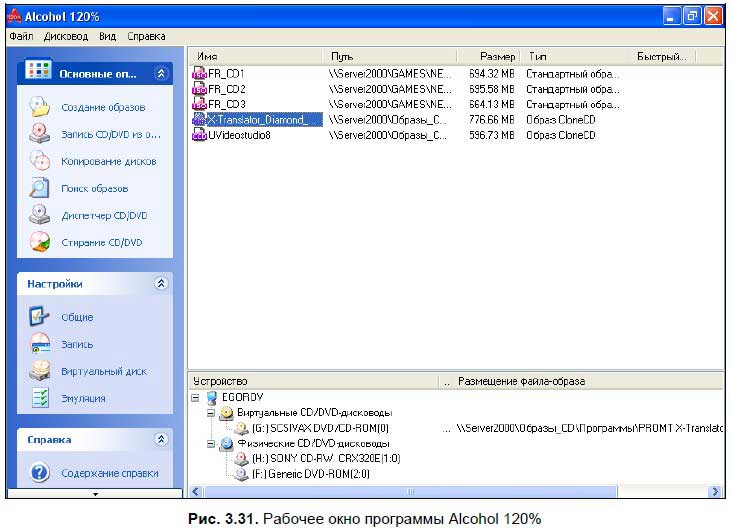Viewport: 732px width, 529px height.
Task: Open the Вид menu
Action: tap(107, 36)
